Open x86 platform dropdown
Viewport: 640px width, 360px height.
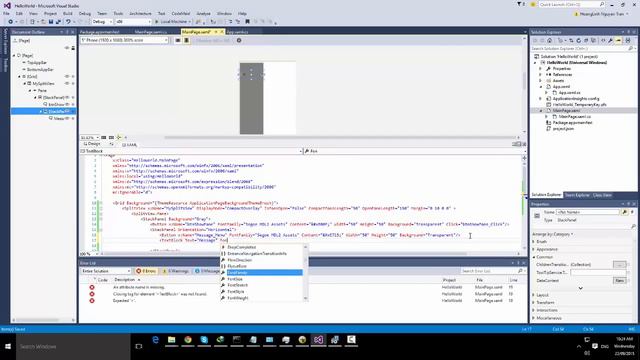pos(133,22)
